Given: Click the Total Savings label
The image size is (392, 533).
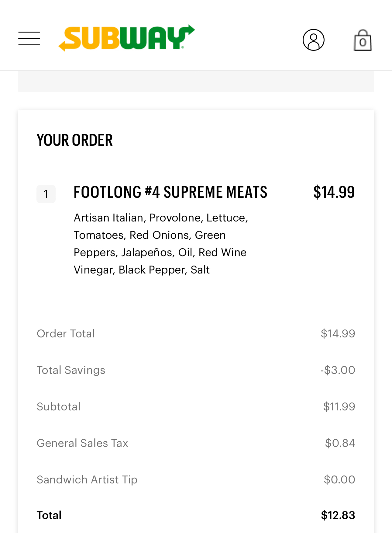Looking at the screenshot, I should point(71,370).
